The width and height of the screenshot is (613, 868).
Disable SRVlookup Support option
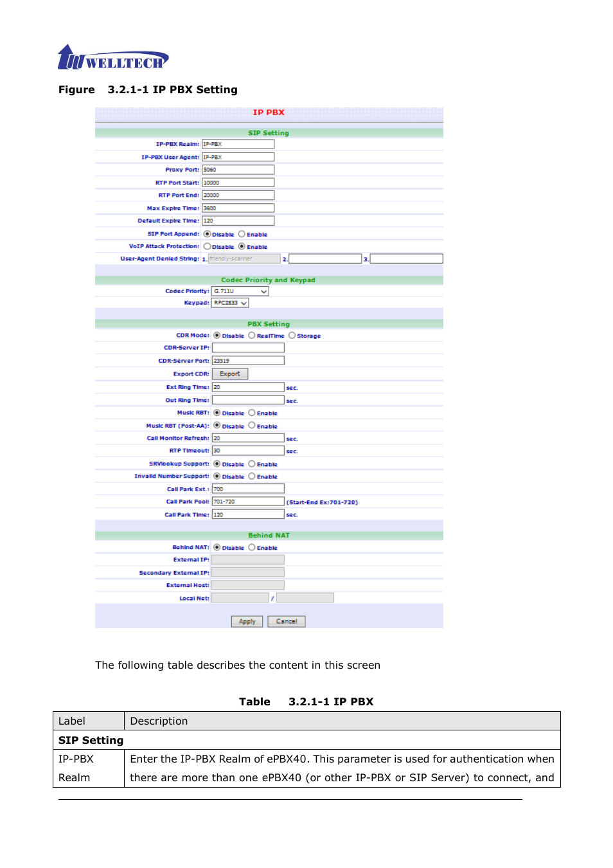point(217,464)
